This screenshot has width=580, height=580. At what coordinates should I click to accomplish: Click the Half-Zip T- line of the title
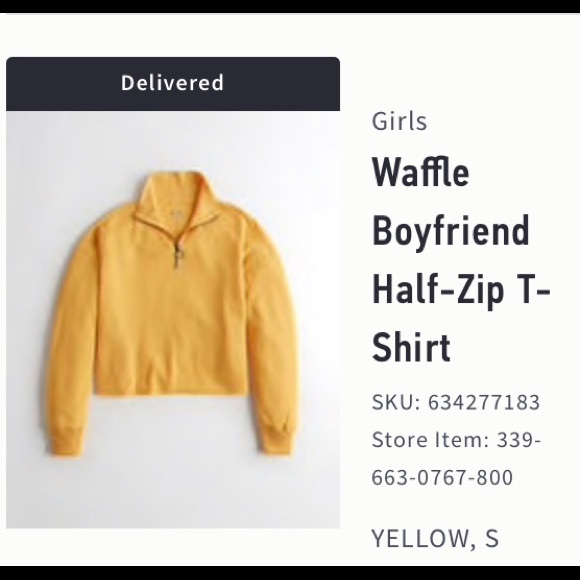[461, 289]
